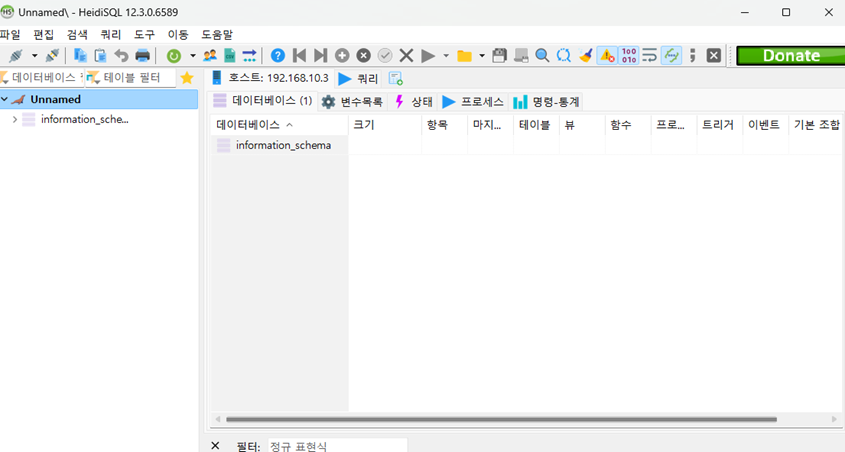Click the insert row plus icon
This screenshot has height=452, width=845.
[x=342, y=55]
